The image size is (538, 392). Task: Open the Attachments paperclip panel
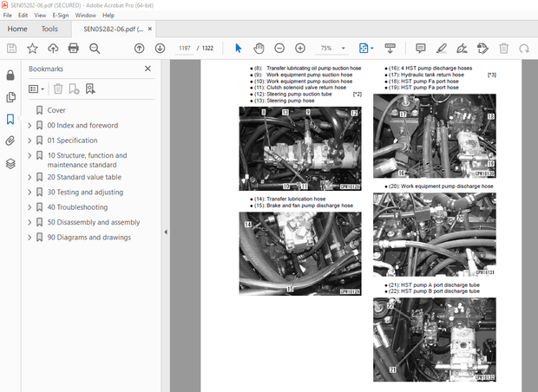(x=10, y=140)
